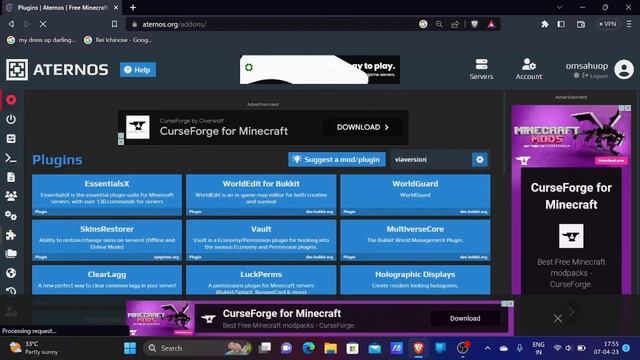Open Account in the top navigation

click(x=529, y=69)
